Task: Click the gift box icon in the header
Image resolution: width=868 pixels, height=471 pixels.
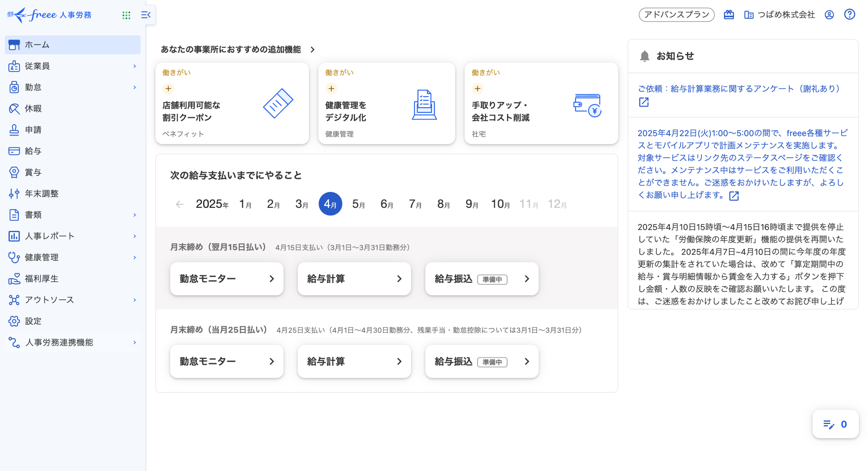Action: [729, 15]
